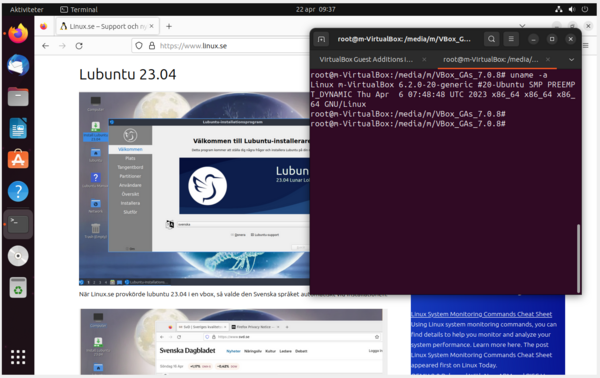
Task: Click terminal search magnifier button
Action: 492,39
